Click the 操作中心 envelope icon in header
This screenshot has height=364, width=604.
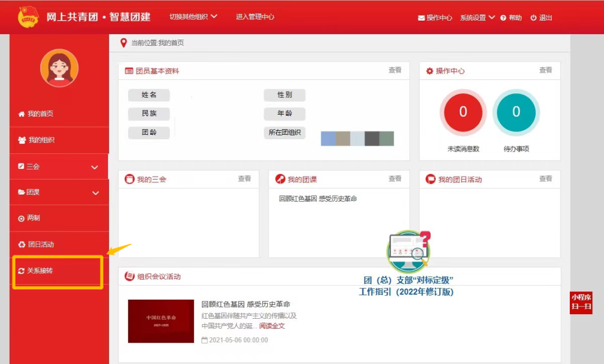[x=421, y=18]
